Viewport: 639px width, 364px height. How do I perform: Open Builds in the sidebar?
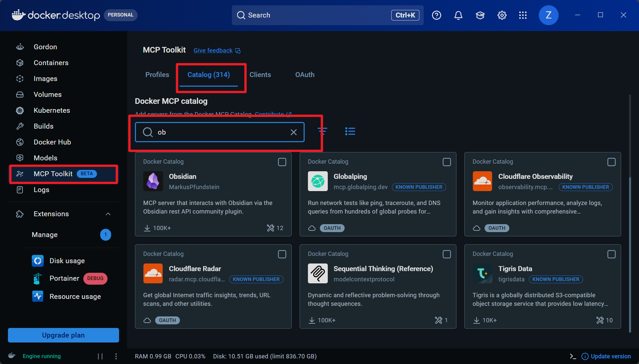(64, 126)
